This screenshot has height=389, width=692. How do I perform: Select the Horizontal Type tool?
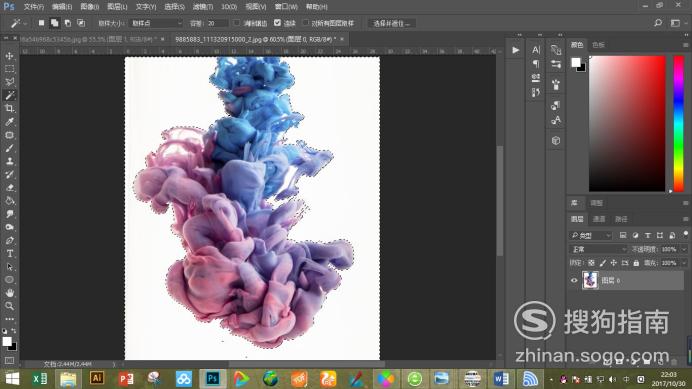(x=9, y=253)
